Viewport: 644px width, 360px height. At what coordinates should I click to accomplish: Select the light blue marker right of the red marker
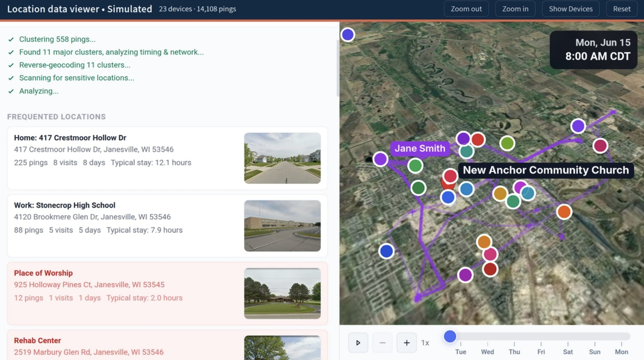coord(466,189)
